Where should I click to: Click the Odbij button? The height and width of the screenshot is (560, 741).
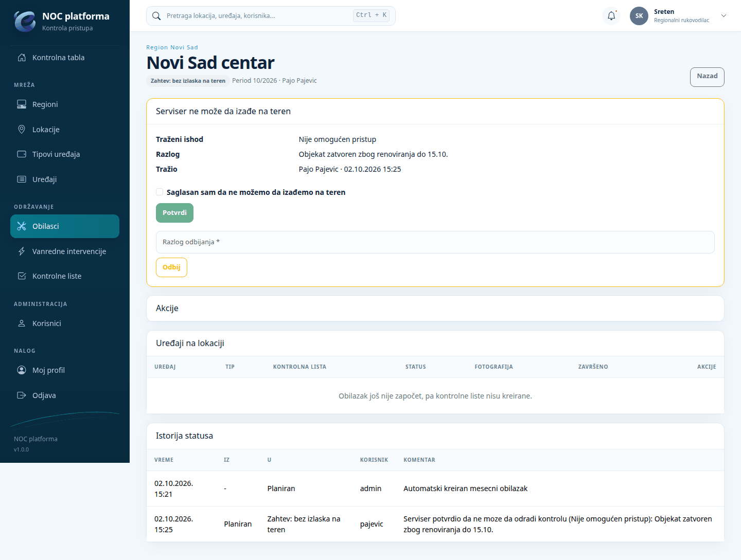tap(171, 267)
